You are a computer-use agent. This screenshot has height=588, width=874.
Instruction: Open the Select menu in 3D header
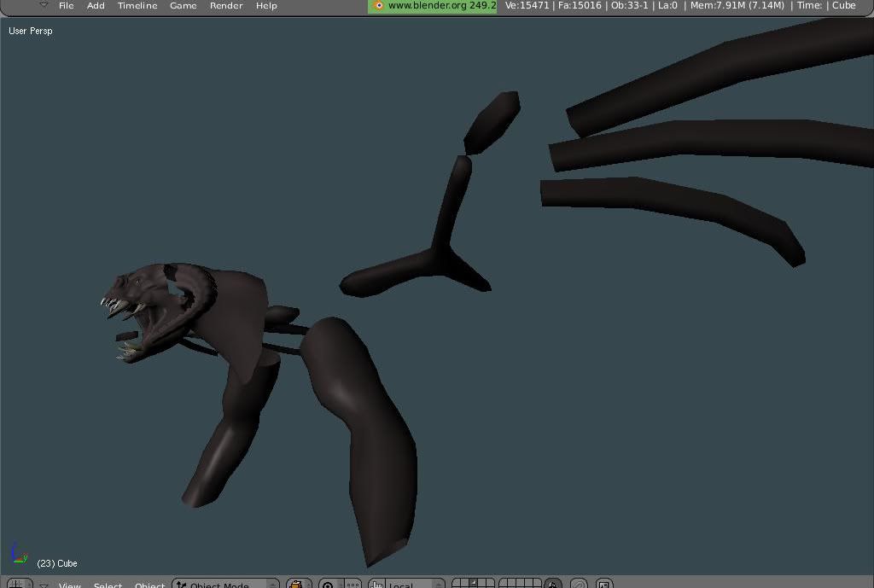pyautogui.click(x=108, y=585)
